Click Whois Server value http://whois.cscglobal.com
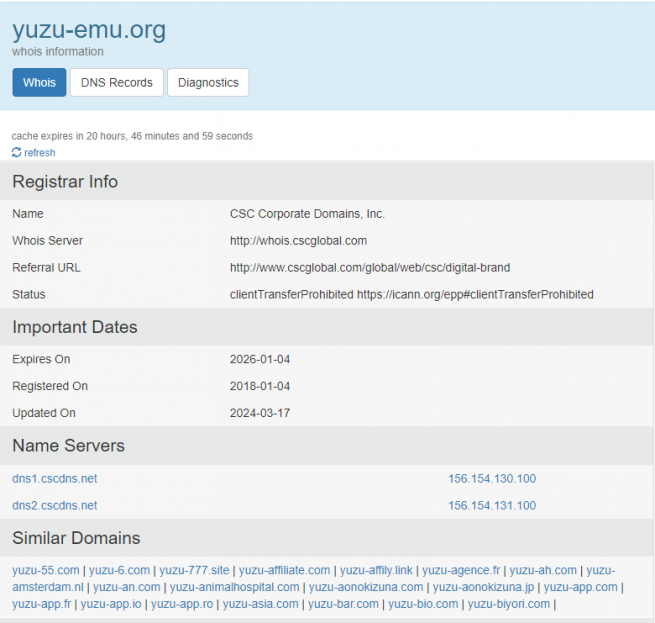 pyautogui.click(x=298, y=241)
